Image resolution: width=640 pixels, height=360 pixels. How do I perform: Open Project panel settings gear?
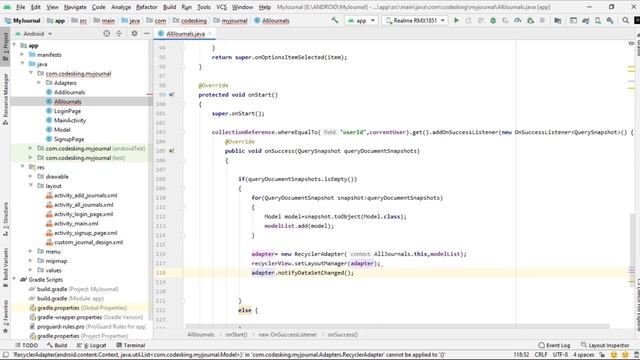click(x=134, y=33)
